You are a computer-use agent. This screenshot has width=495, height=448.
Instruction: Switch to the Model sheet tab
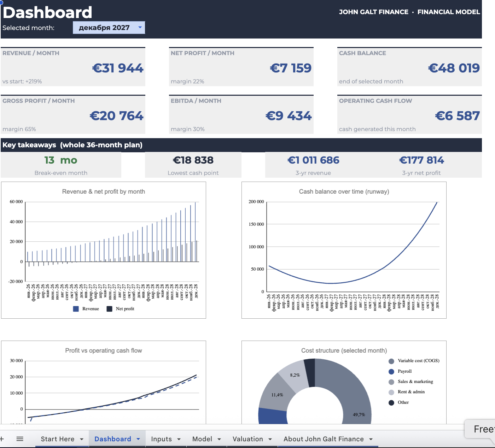click(202, 439)
